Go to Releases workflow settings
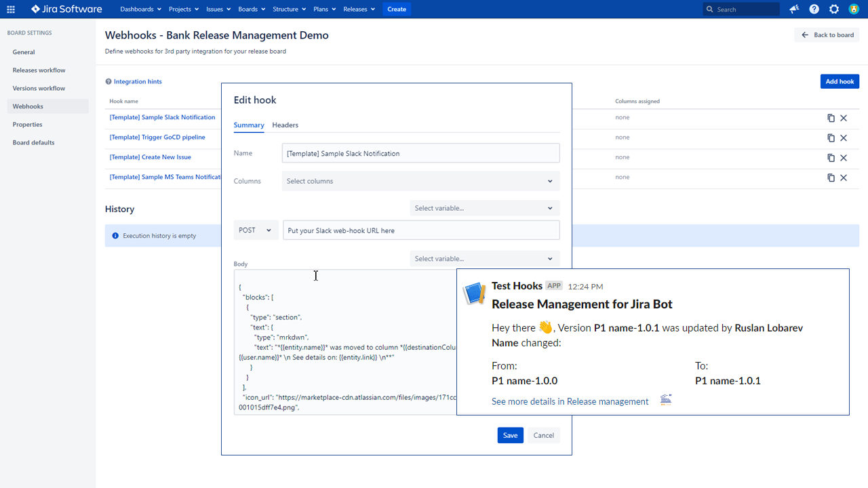The image size is (868, 488). tap(39, 70)
